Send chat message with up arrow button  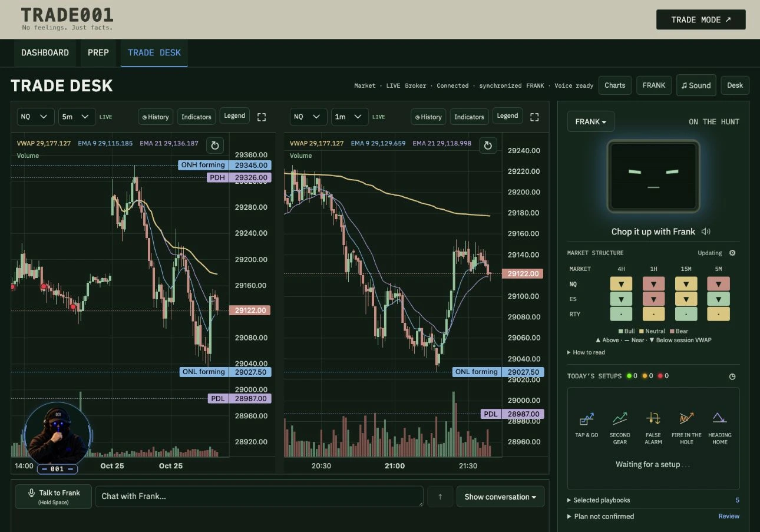click(x=440, y=497)
